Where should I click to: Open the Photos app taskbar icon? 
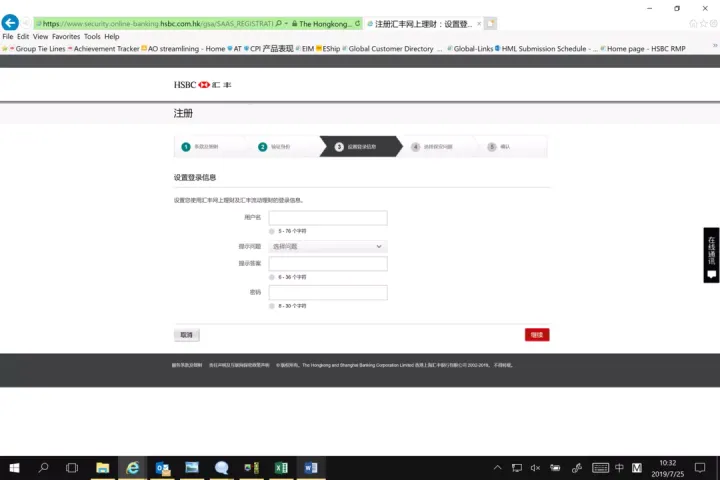(x=192, y=468)
